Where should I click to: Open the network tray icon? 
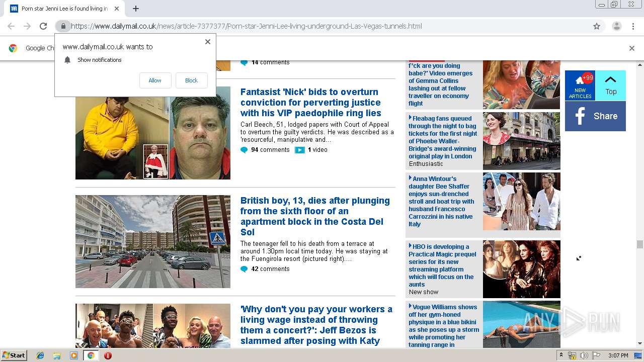click(572, 355)
